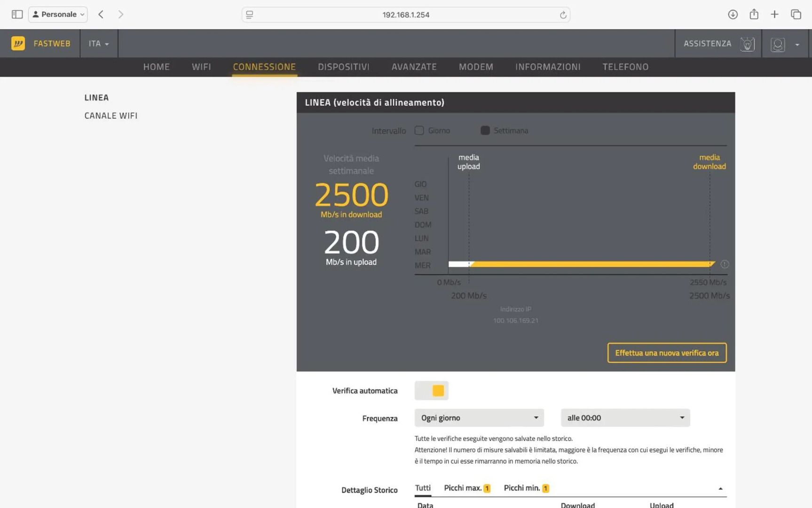Expand the ITA language dropdown
812x508 pixels.
99,43
